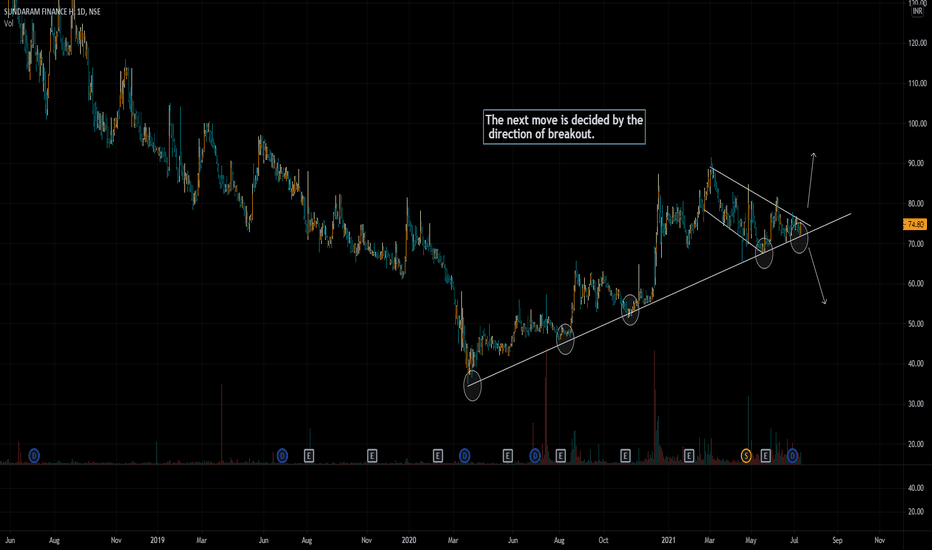Click the 50.00 price axis label

click(918, 324)
